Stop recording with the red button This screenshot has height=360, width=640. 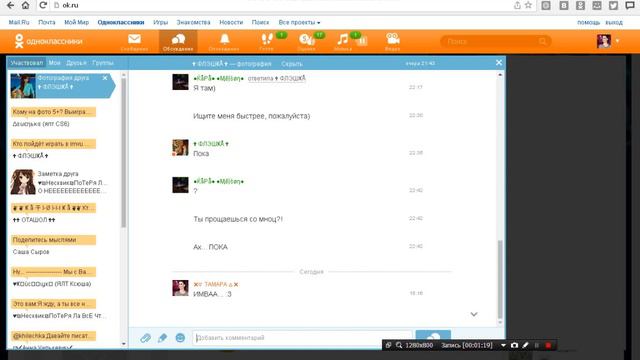tap(548, 345)
